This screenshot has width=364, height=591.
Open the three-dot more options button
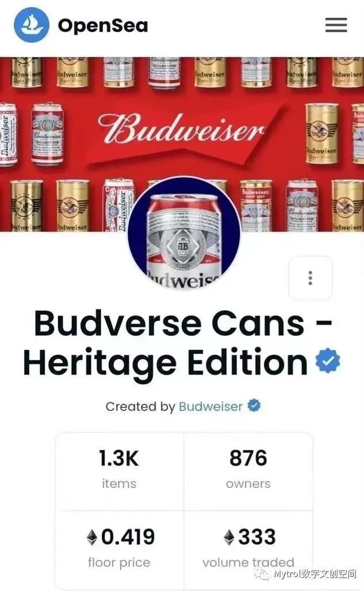point(310,278)
